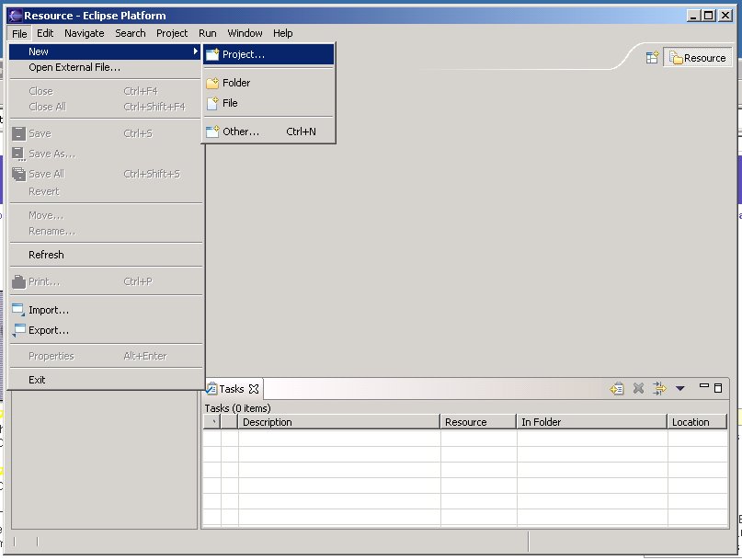
Task: Close the Eclipse Platform window
Action: click(x=725, y=16)
